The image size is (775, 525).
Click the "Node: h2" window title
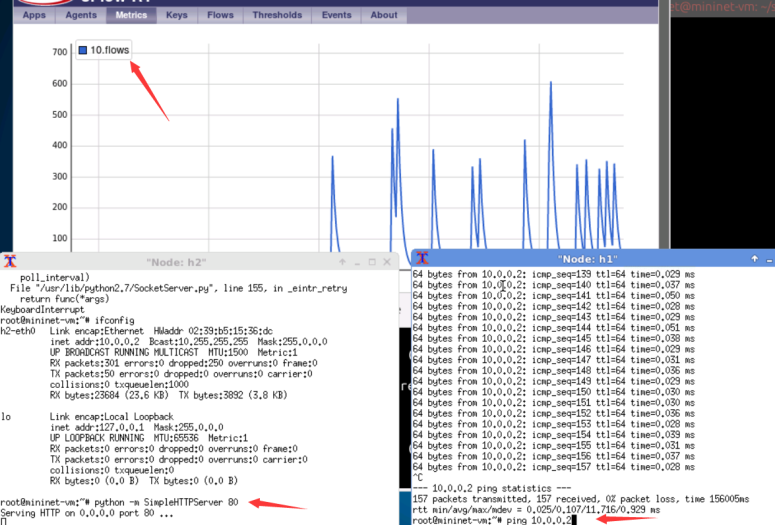(x=176, y=262)
